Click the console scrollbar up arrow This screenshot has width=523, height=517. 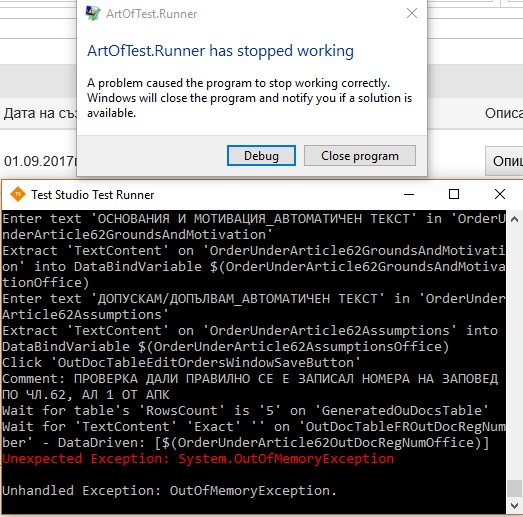coord(514,219)
